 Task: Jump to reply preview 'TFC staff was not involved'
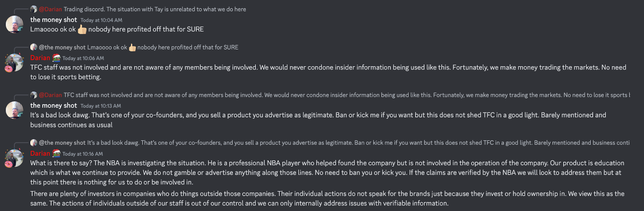pyautogui.click(x=347, y=95)
